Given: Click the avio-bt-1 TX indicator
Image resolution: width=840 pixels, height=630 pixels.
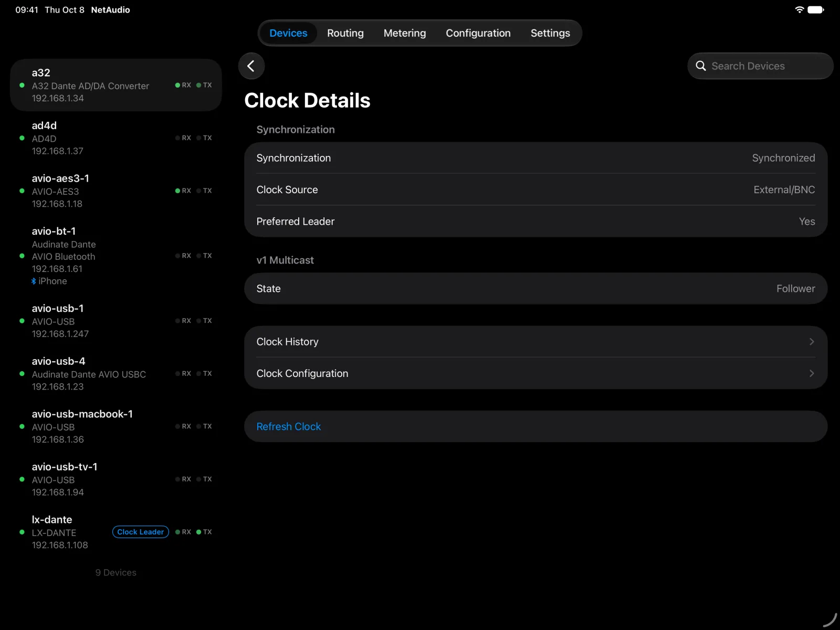Looking at the screenshot, I should tap(204, 256).
